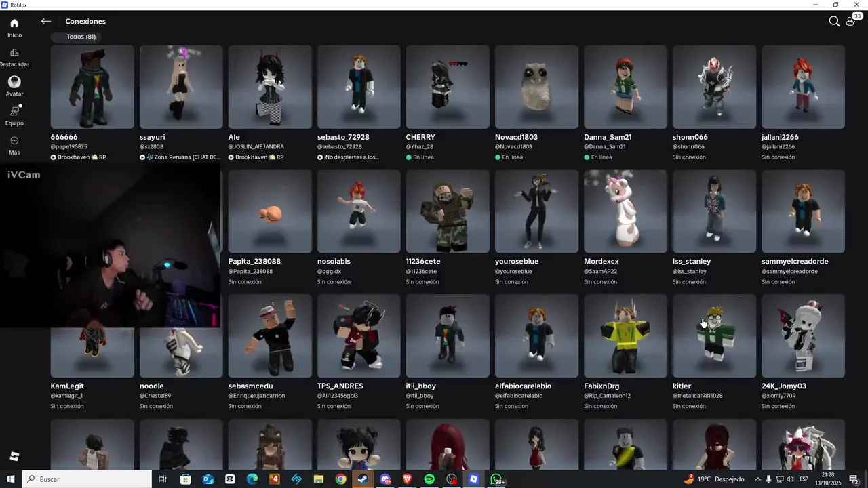Open sebasto_72928's avatar thumbnail
The height and width of the screenshot is (488, 868).
pos(359,87)
